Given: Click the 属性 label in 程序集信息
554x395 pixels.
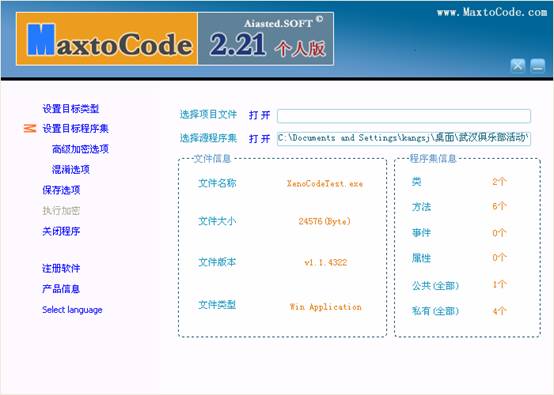Looking at the screenshot, I should point(421,258).
